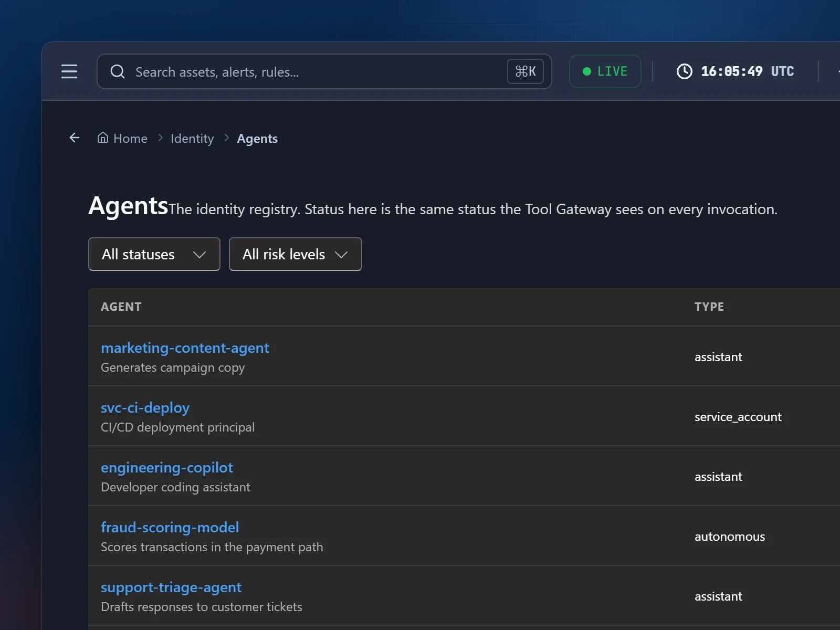Click the search magnifier icon
The height and width of the screenshot is (630, 840).
click(118, 71)
